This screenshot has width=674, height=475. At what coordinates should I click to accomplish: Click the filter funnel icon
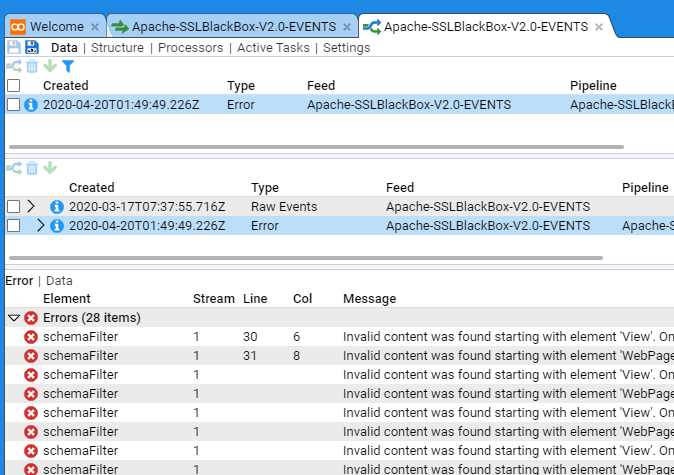coord(68,66)
